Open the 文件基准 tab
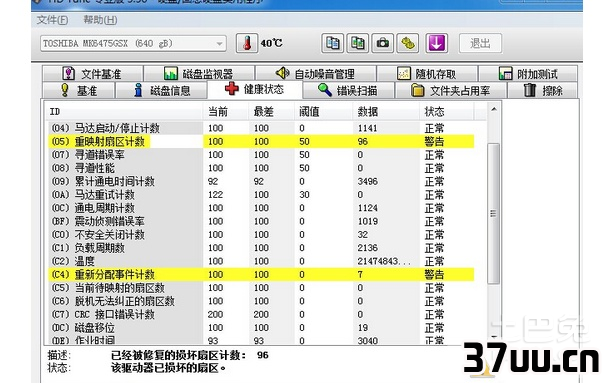This screenshot has height=383, width=612. [x=93, y=73]
